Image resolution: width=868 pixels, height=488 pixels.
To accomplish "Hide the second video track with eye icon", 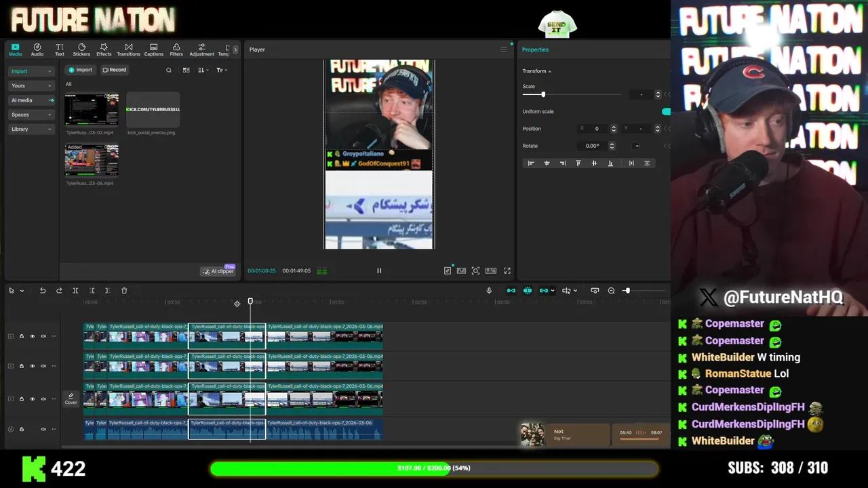I will click(x=32, y=366).
